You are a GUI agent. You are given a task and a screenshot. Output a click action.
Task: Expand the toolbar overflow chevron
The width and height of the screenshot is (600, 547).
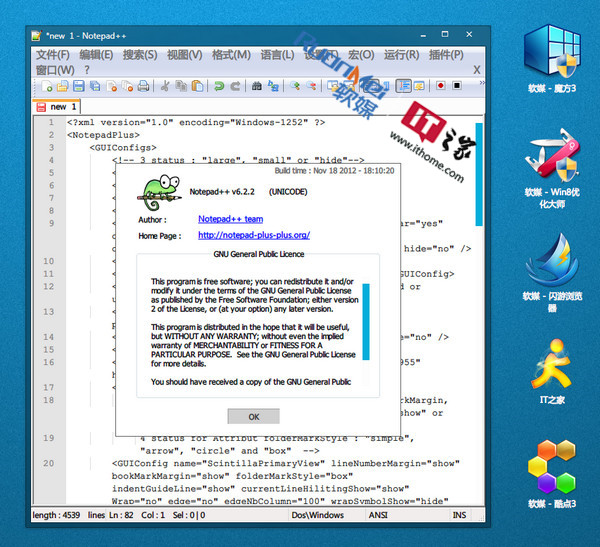[482, 83]
